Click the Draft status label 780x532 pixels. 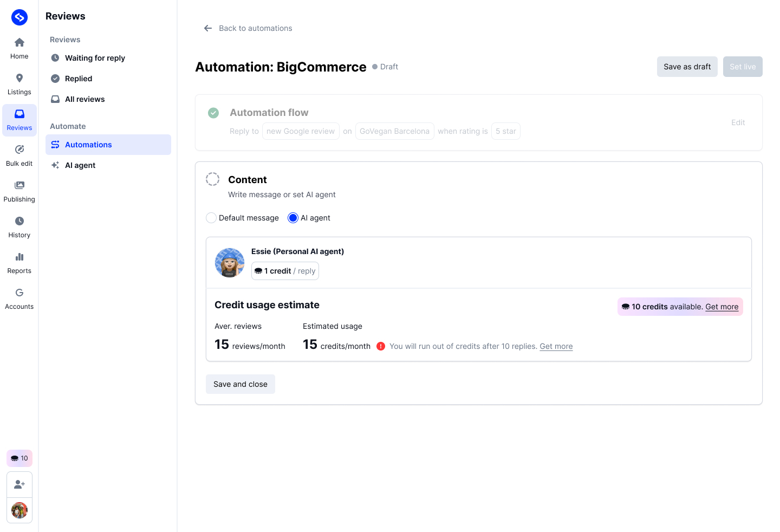[385, 67]
